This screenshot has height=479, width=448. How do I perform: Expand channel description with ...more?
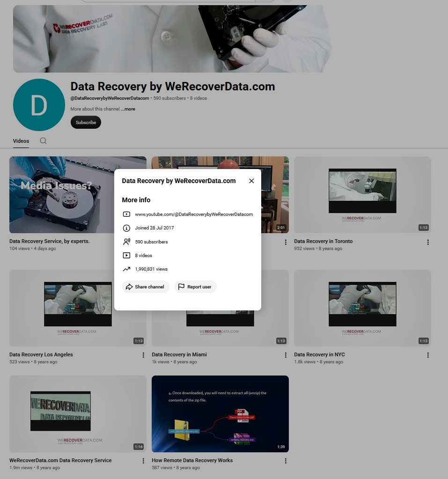pyautogui.click(x=128, y=109)
